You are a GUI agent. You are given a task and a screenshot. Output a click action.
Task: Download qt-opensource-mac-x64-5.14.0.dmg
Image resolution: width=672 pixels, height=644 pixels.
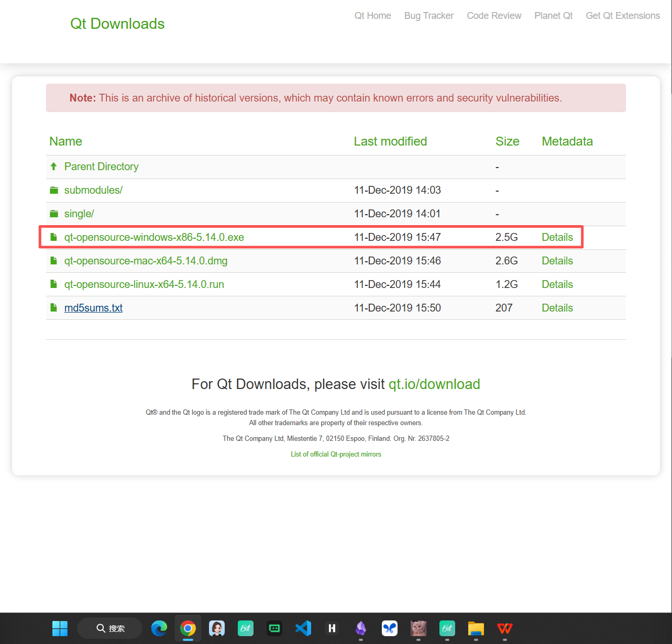tap(146, 261)
